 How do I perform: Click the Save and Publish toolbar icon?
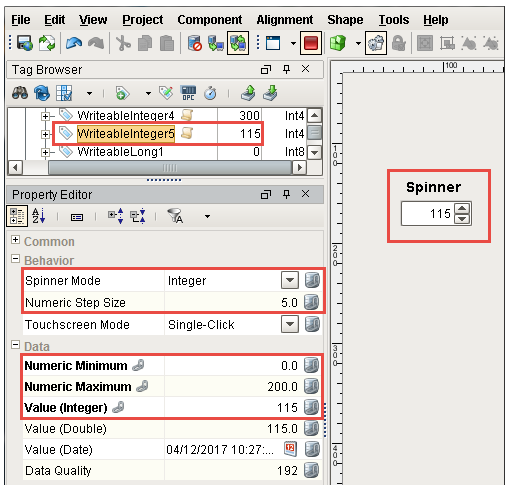pos(25,43)
